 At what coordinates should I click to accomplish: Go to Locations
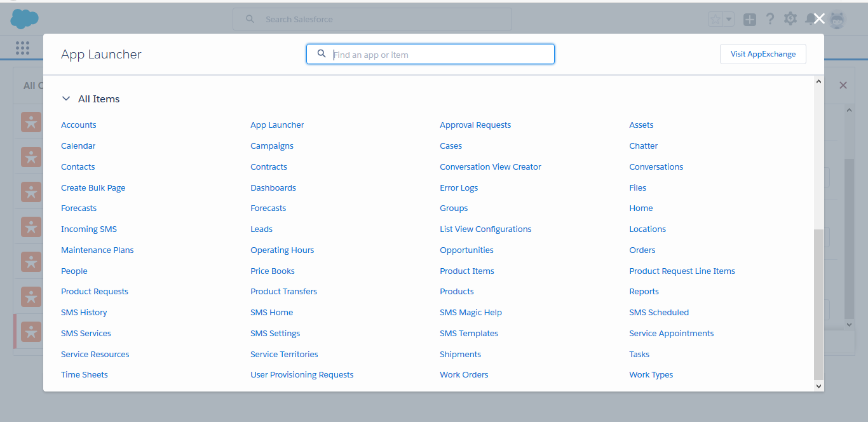point(648,229)
